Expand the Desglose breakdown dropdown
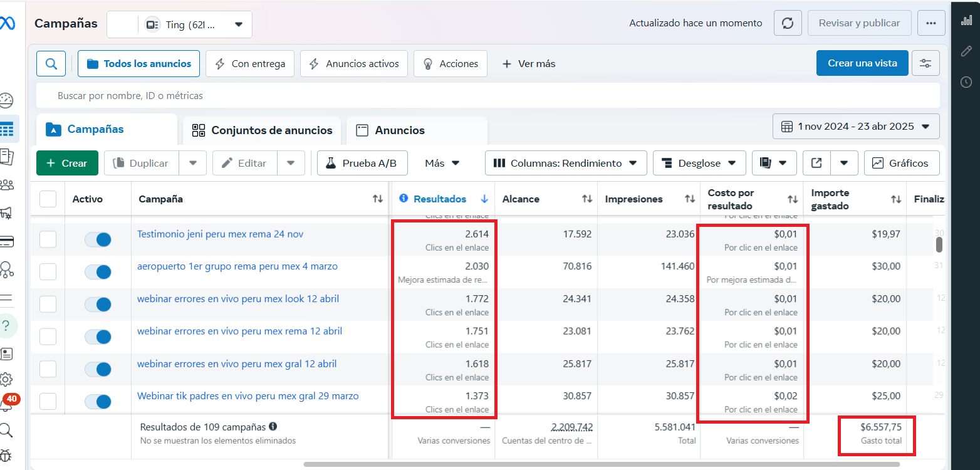This screenshot has width=980, height=470. point(699,163)
